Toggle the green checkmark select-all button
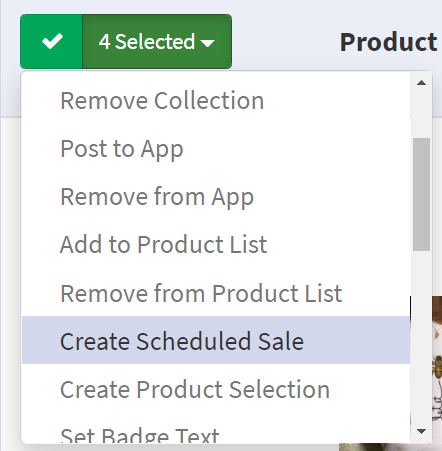This screenshot has height=451, width=442. click(x=51, y=42)
